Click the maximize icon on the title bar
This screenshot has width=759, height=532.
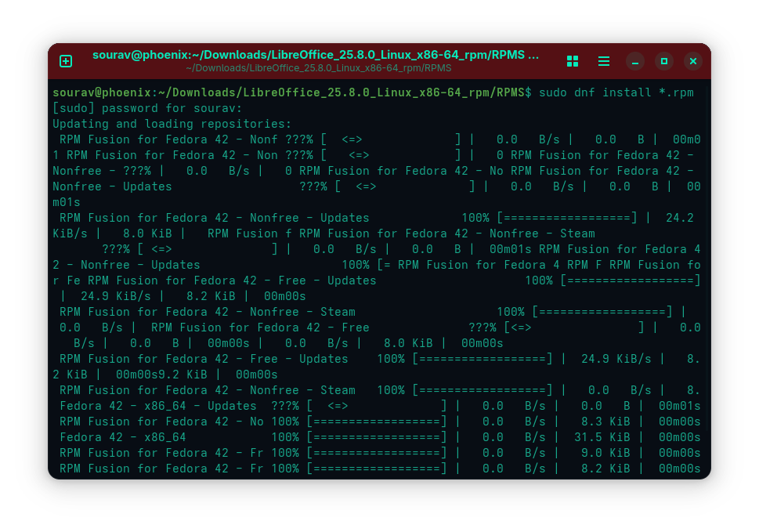click(x=664, y=60)
